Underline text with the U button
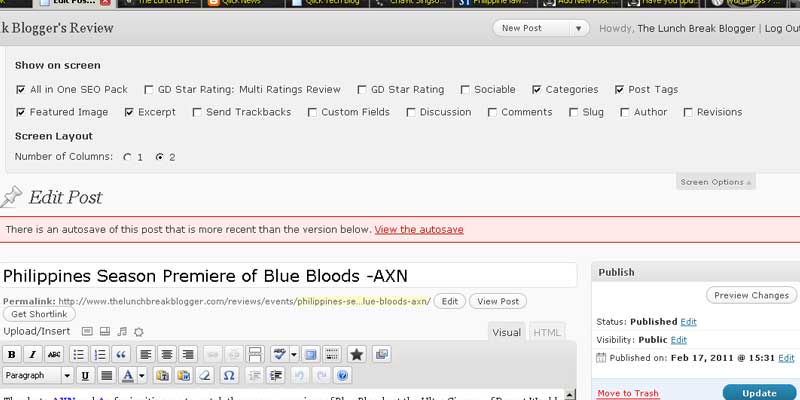 (x=84, y=376)
